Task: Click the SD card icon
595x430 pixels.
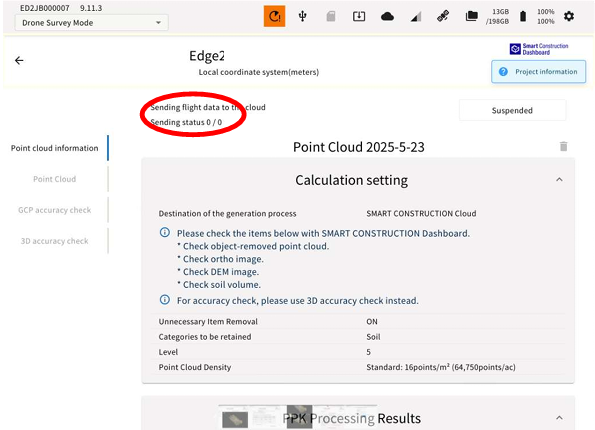Action: pyautogui.click(x=331, y=16)
